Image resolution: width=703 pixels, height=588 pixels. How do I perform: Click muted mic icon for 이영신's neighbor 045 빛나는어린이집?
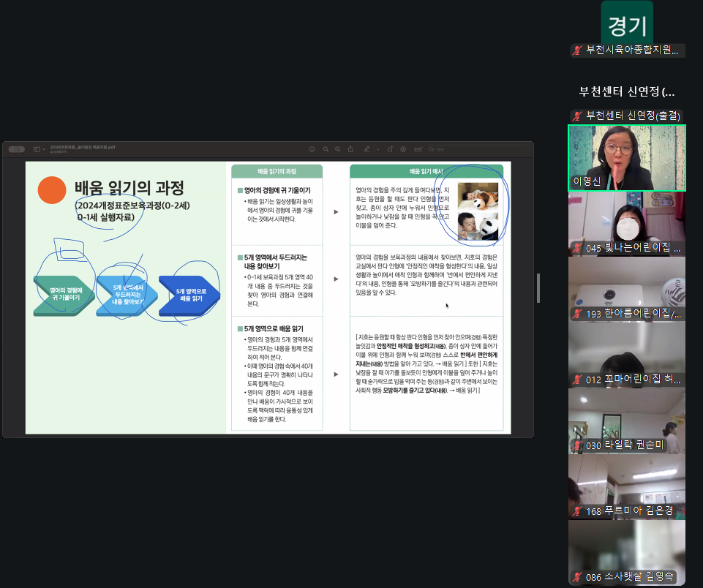pyautogui.click(x=577, y=248)
